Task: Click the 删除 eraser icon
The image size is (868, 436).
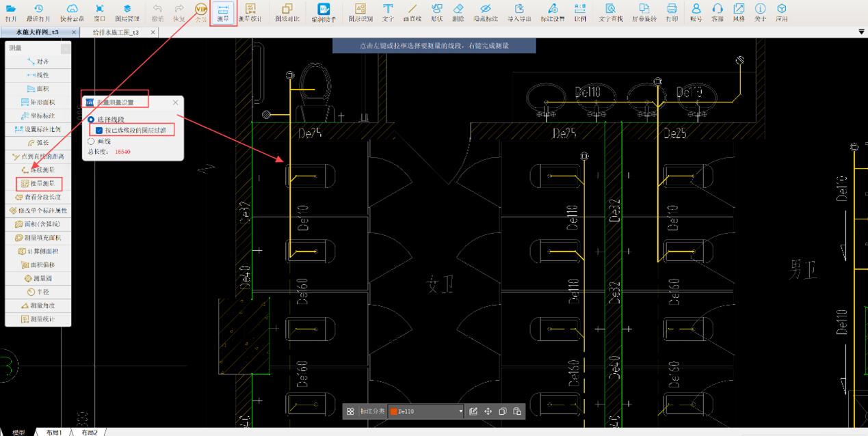Action: click(x=458, y=12)
